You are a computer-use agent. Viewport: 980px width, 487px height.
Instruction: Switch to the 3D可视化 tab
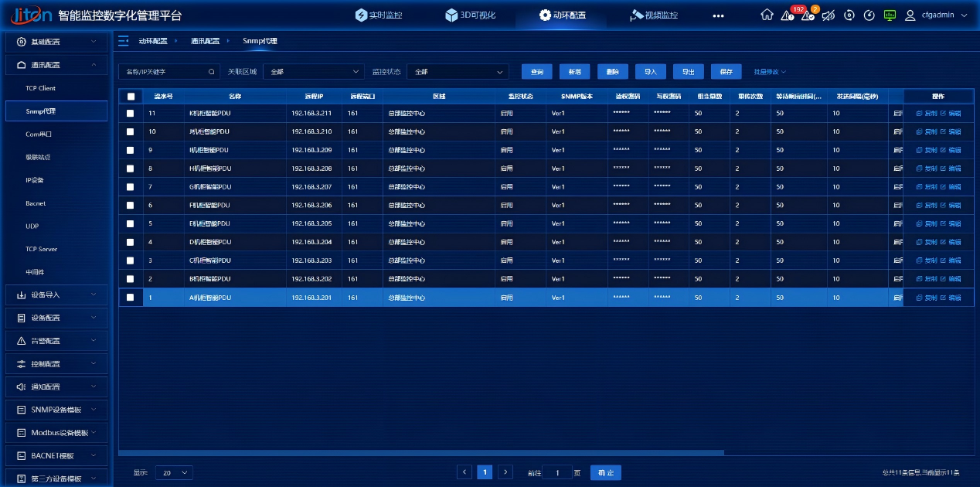(471, 15)
